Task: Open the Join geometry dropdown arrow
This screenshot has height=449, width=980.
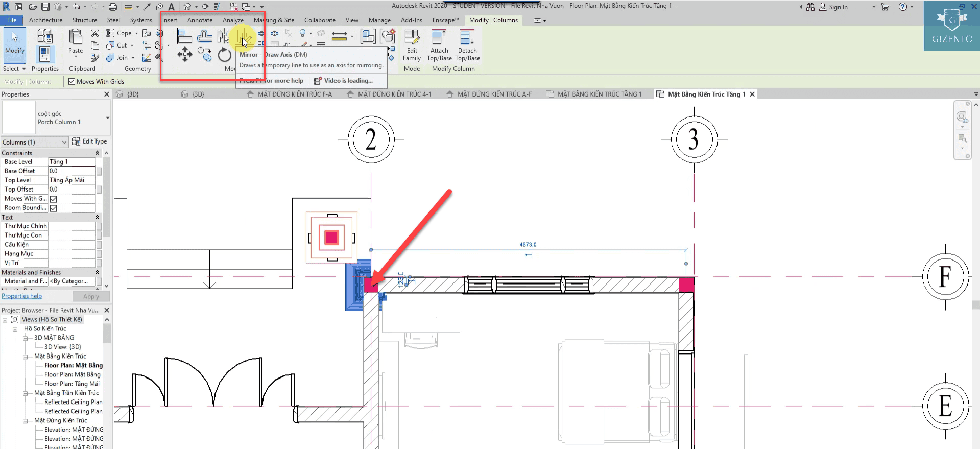Action: pyautogui.click(x=133, y=58)
